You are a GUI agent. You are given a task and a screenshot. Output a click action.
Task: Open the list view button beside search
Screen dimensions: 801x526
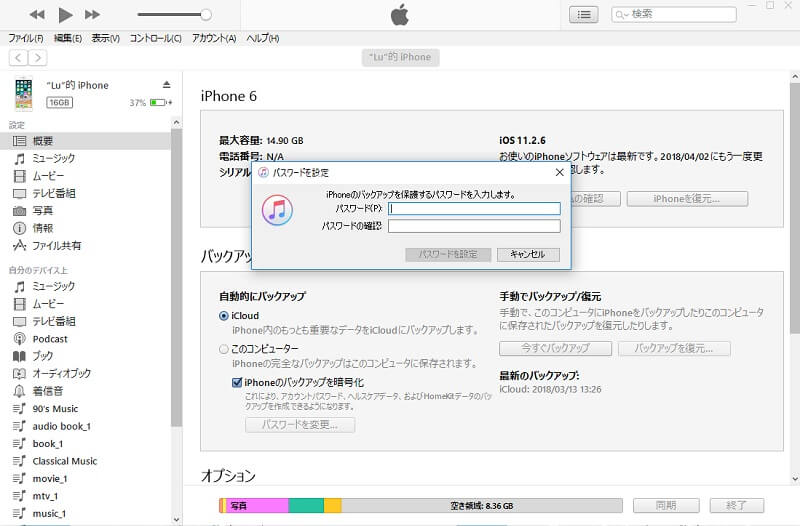pos(583,15)
